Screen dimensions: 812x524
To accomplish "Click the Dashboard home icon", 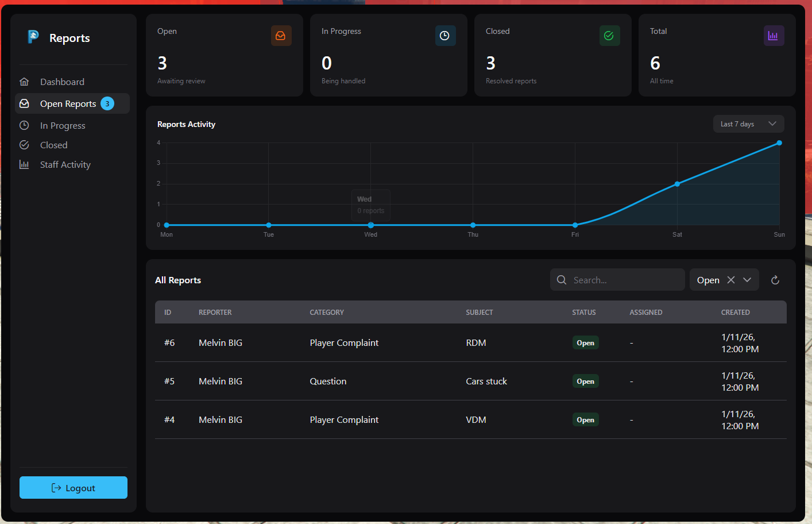I will click(x=24, y=82).
